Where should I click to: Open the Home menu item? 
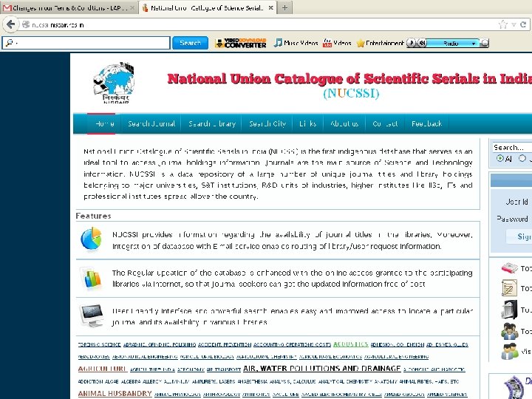pos(104,124)
